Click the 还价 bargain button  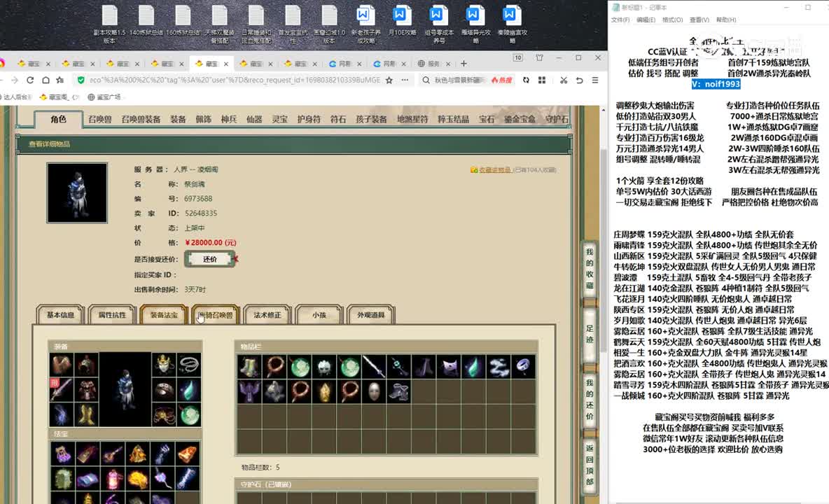click(210, 260)
